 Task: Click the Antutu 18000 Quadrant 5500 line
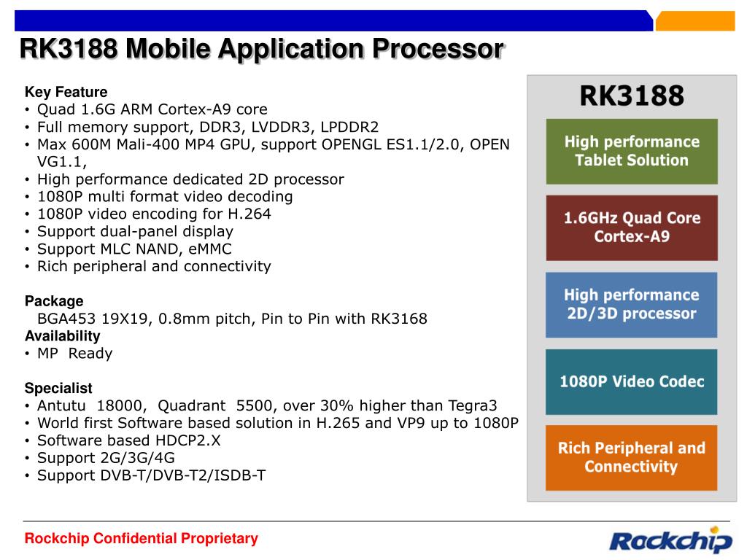pyautogui.click(x=267, y=405)
